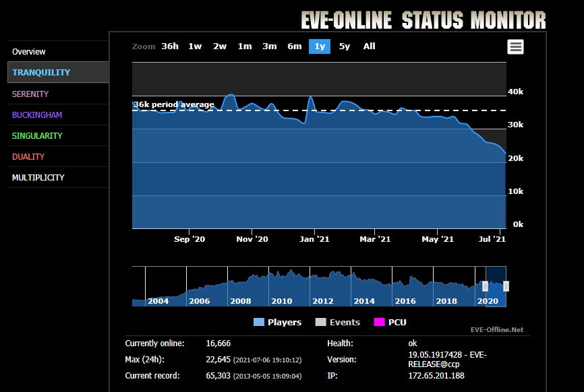Select the BUCKINGHAM server
This screenshot has height=392, width=584.
pyautogui.click(x=36, y=115)
